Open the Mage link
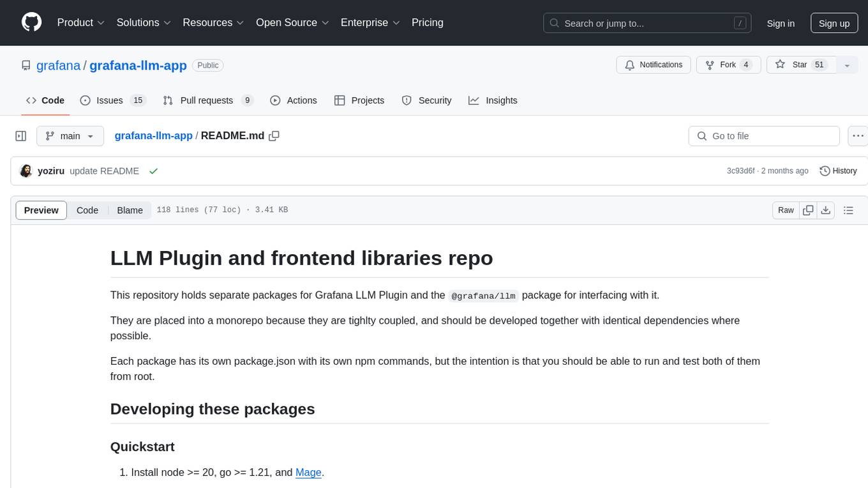This screenshot has width=868, height=488. 308,473
